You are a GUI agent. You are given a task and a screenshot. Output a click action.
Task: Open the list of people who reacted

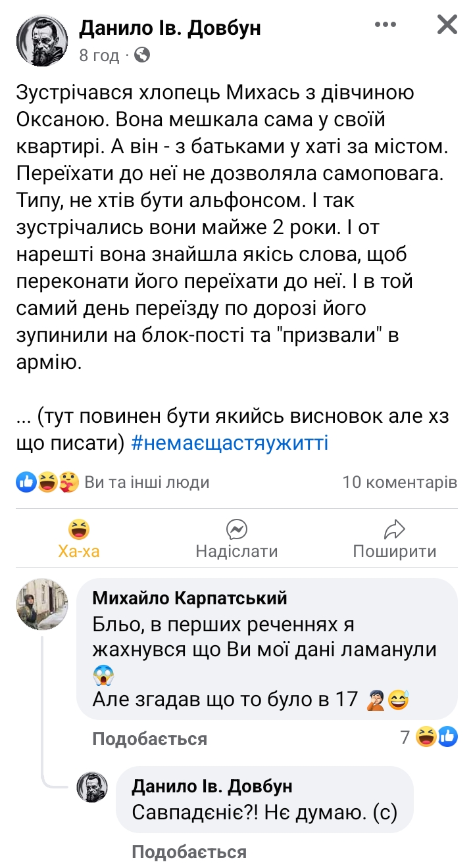[x=147, y=483]
